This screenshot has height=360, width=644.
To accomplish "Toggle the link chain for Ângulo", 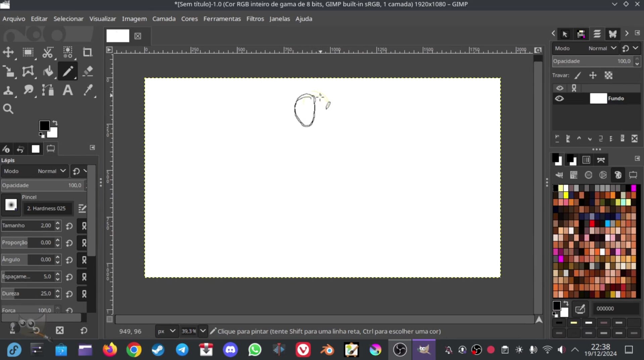I will (x=84, y=260).
